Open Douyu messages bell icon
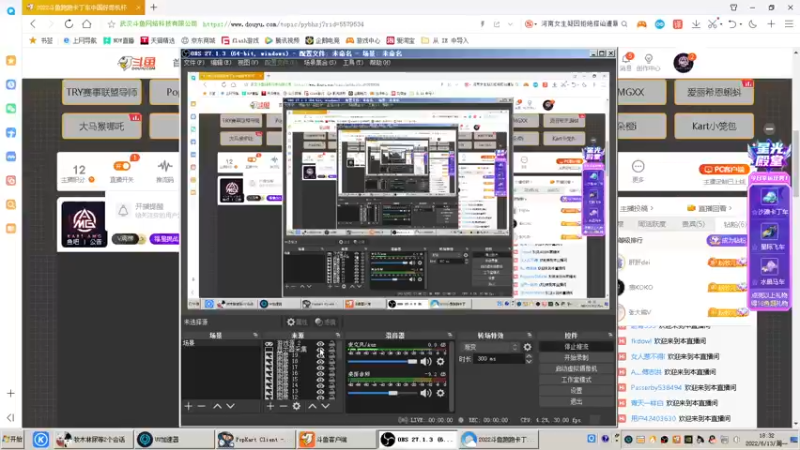This screenshot has height=450, width=800. click(x=627, y=59)
